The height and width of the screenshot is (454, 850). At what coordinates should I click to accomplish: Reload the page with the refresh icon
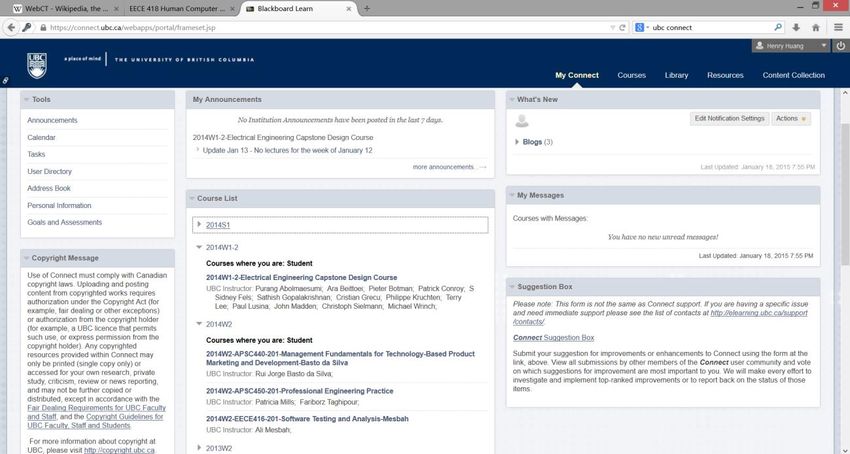(622, 27)
